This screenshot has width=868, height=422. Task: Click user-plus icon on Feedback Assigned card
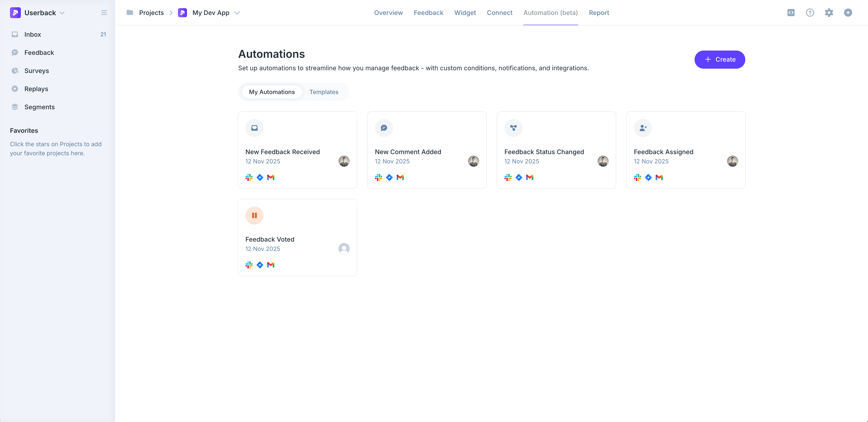pos(643,128)
